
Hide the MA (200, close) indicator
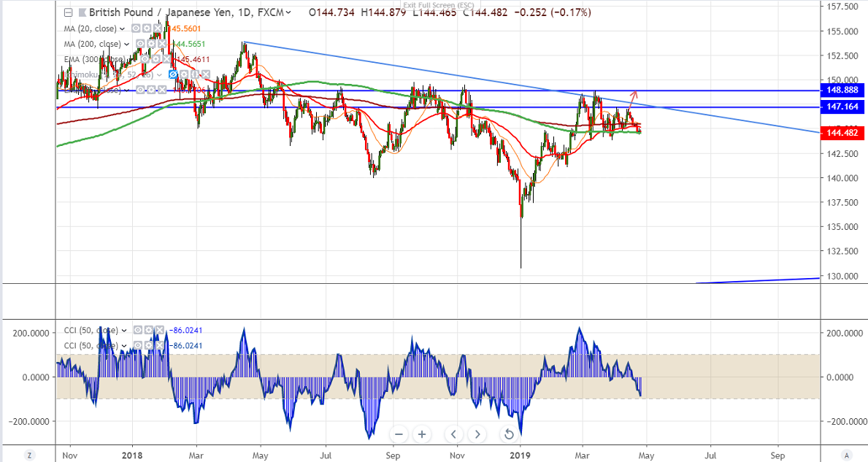tap(140, 44)
